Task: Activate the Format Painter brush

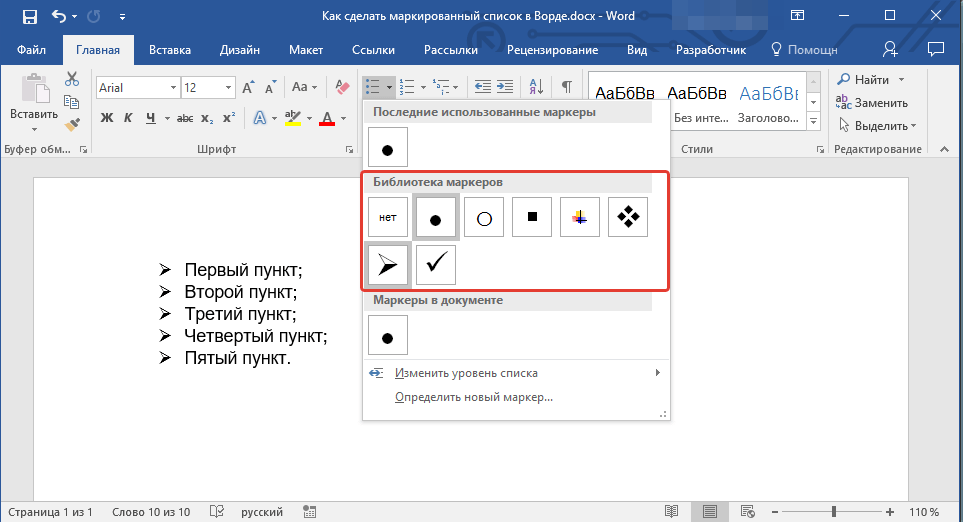Action: click(72, 125)
